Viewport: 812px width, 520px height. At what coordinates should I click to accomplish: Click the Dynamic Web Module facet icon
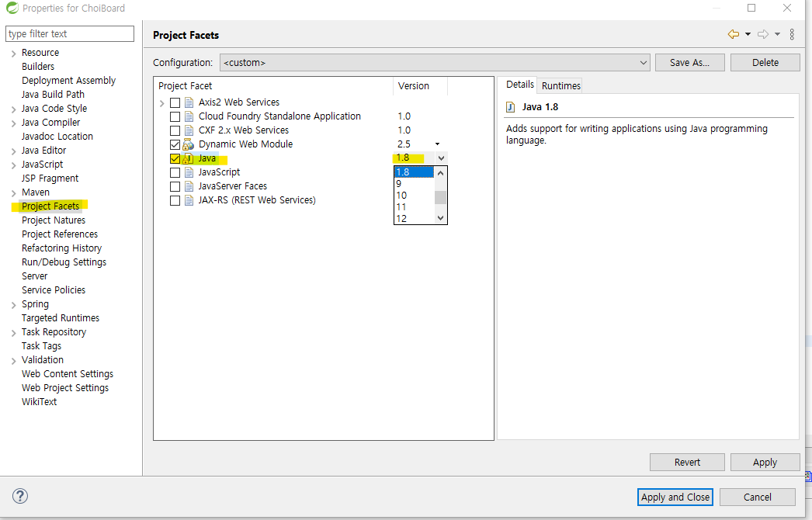(x=189, y=144)
